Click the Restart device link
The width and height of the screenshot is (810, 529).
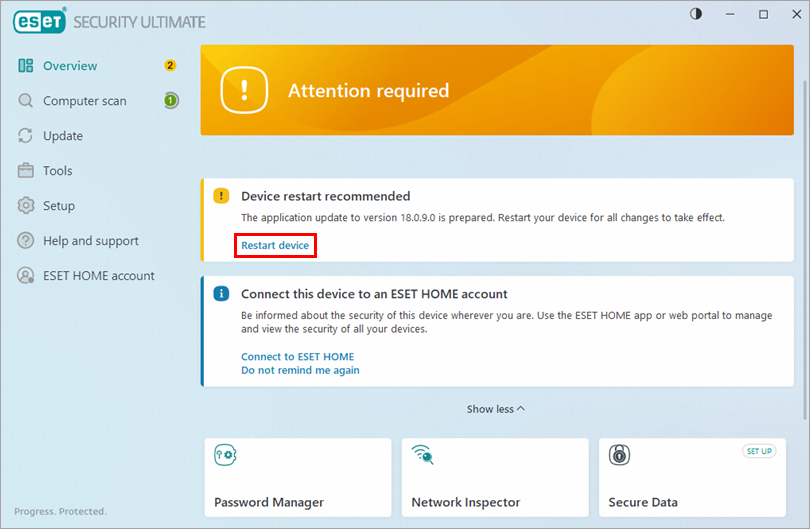click(275, 245)
